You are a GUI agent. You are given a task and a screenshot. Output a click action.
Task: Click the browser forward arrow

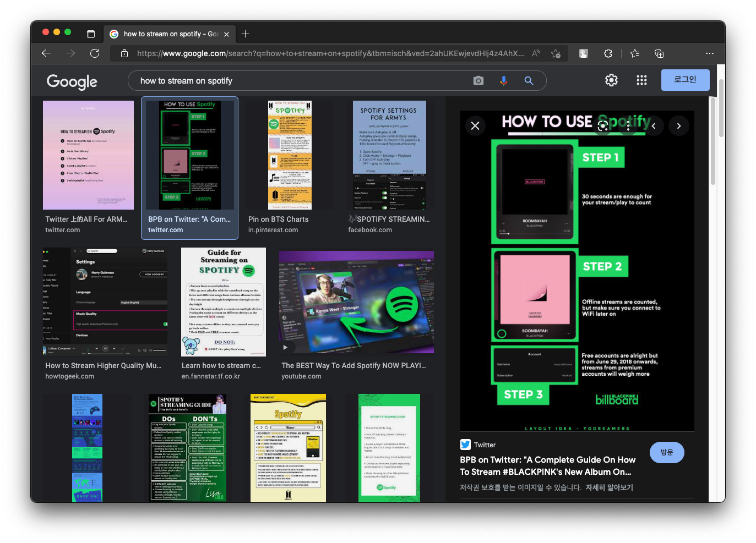point(70,53)
